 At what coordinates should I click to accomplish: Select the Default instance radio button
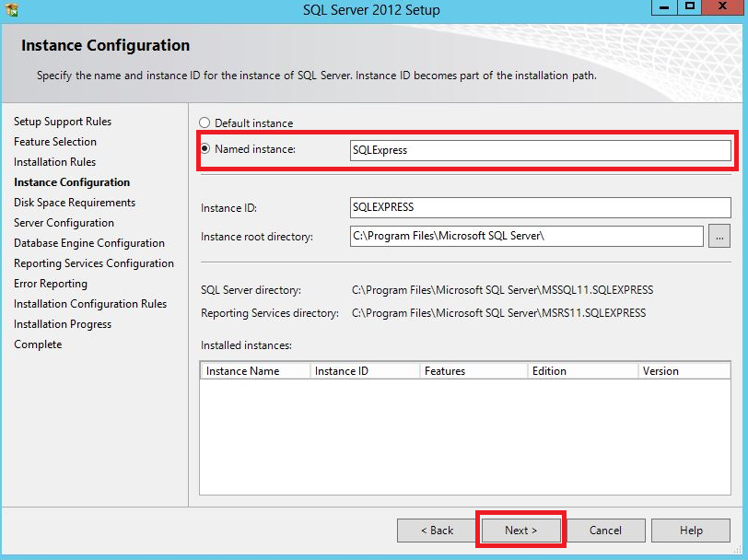click(x=205, y=123)
